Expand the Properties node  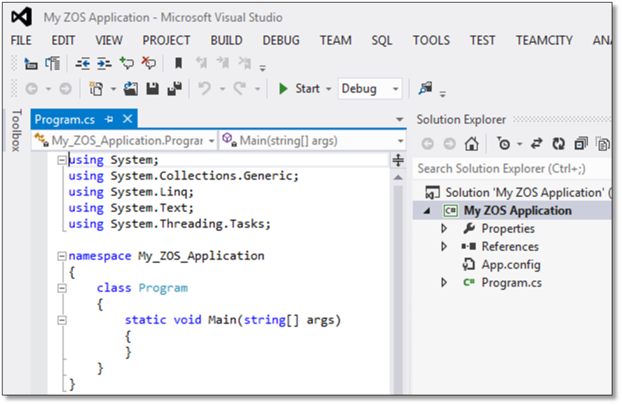click(444, 228)
